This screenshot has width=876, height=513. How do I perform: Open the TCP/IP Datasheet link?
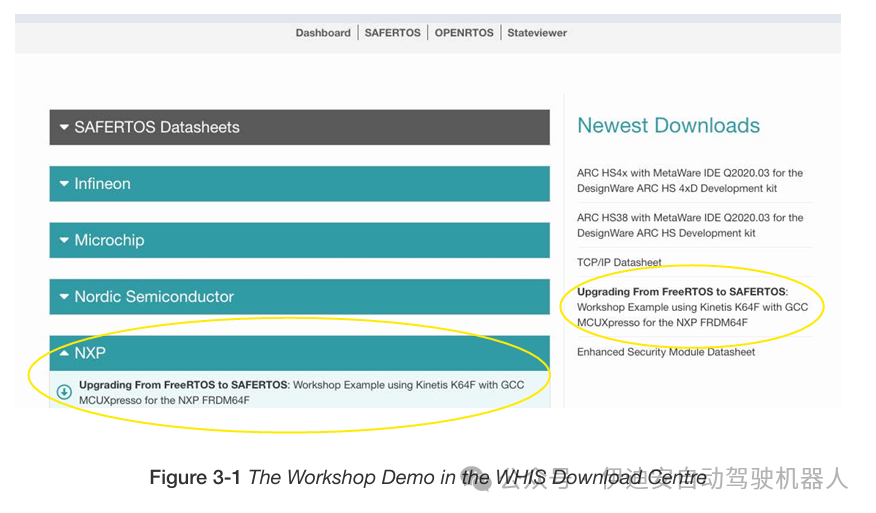click(619, 262)
